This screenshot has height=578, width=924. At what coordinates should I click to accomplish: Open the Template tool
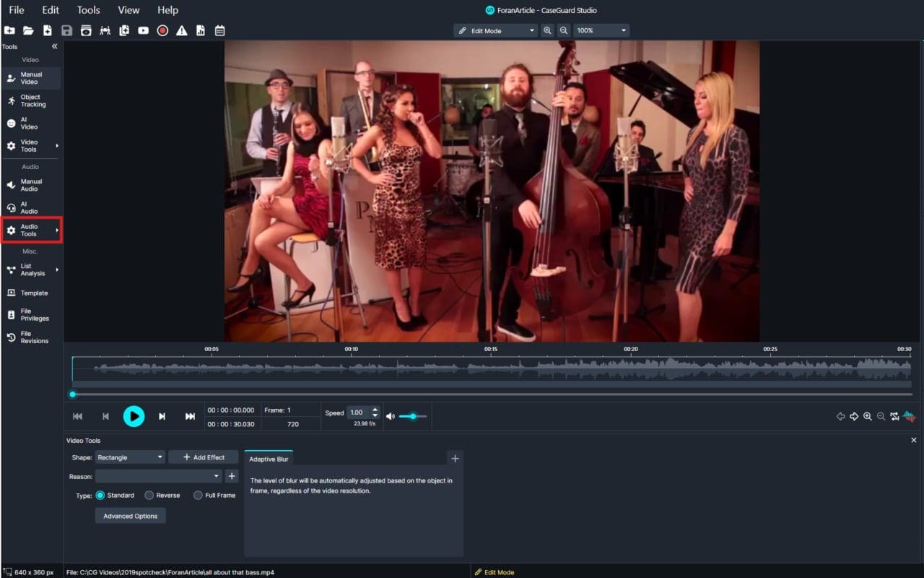tap(31, 293)
